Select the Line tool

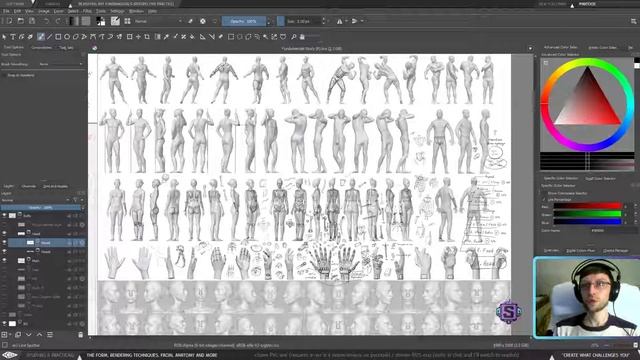(x=49, y=37)
